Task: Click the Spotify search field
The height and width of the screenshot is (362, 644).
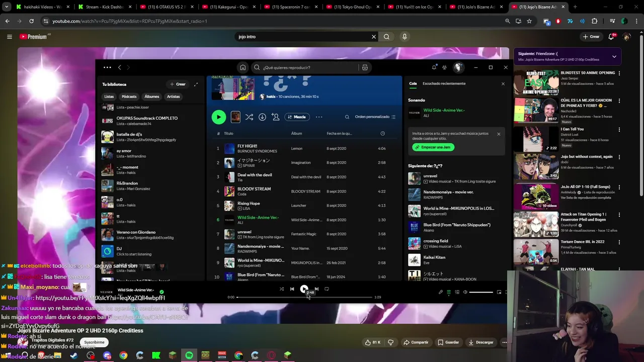Action: [308, 67]
